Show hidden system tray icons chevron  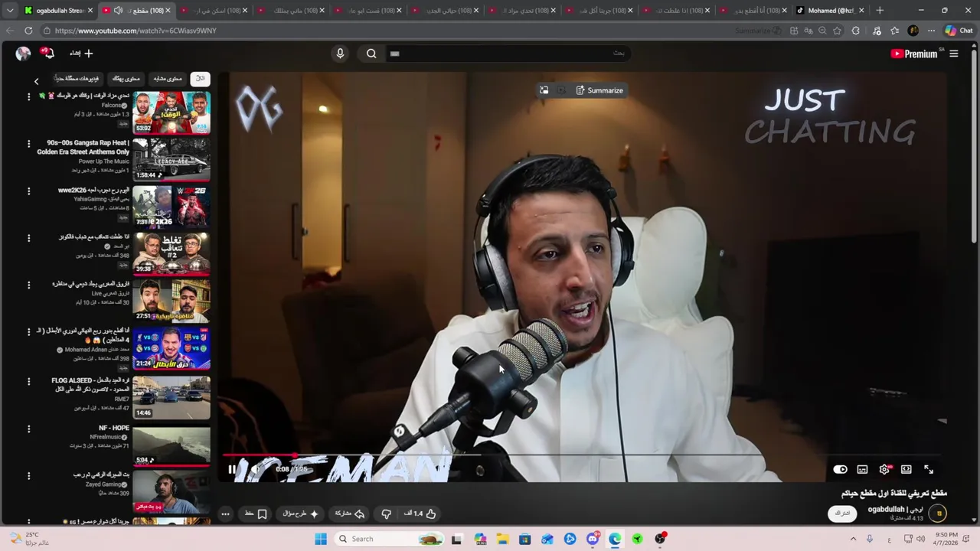click(x=853, y=539)
